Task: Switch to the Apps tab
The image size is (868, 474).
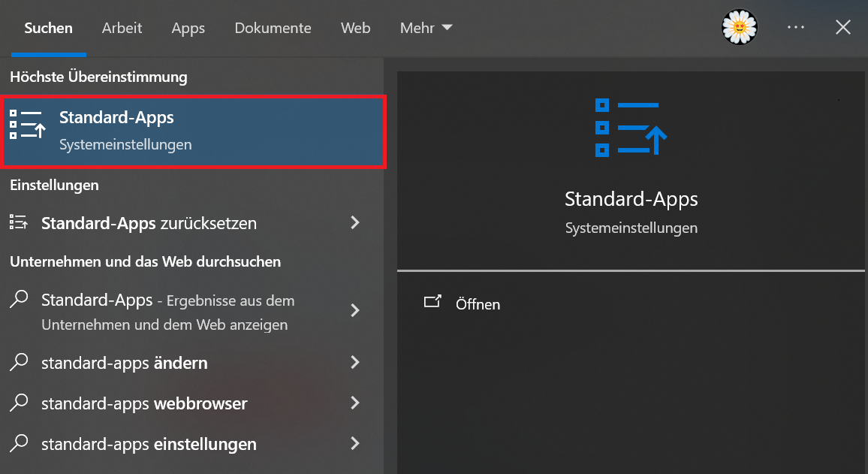Action: point(188,28)
